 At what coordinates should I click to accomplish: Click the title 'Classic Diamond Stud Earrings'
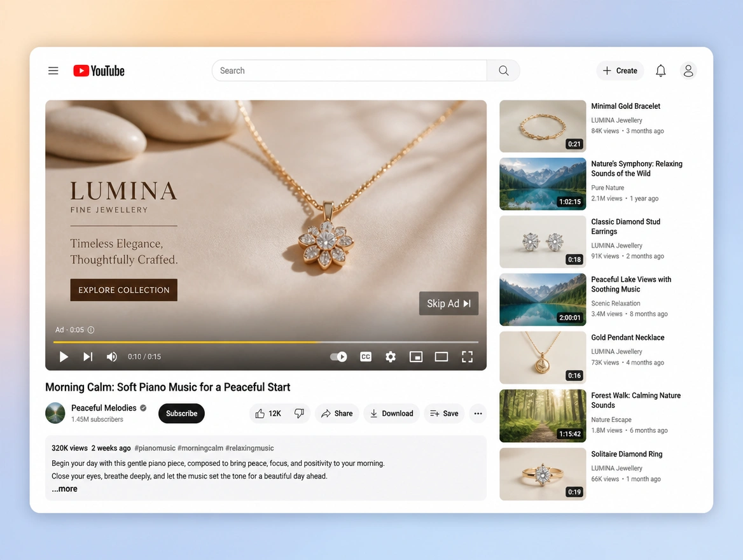click(625, 226)
